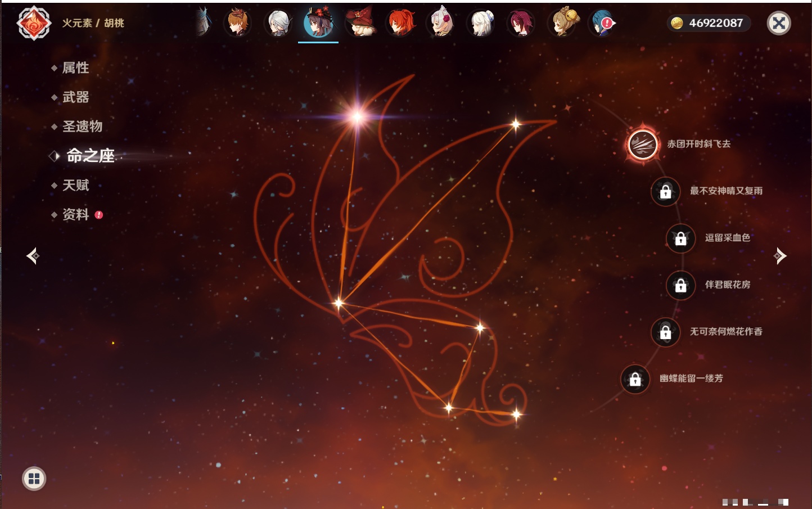Select the Klee character portrait with red hat
The image size is (812, 509).
(x=360, y=22)
